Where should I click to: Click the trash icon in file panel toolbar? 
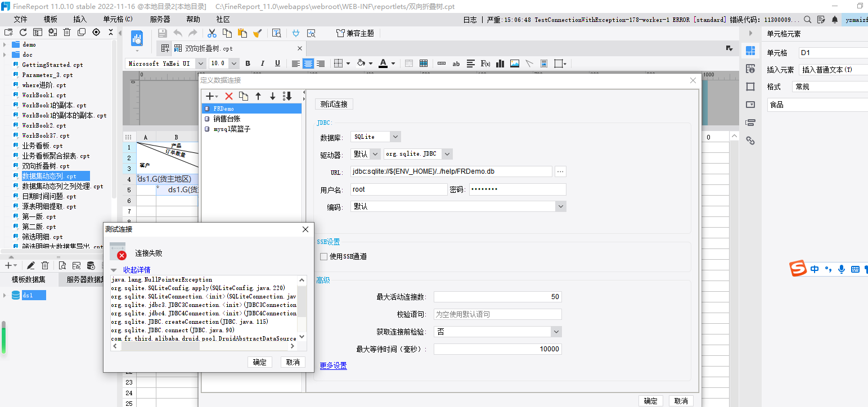(67, 33)
